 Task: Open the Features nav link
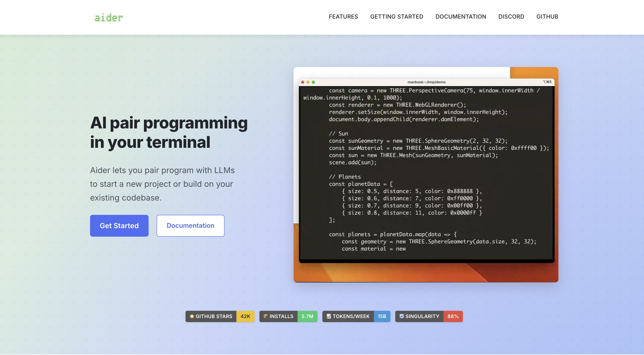pyautogui.click(x=343, y=17)
